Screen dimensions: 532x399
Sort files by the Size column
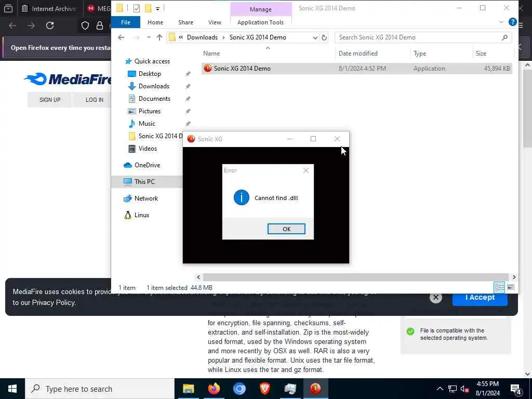coord(481,54)
